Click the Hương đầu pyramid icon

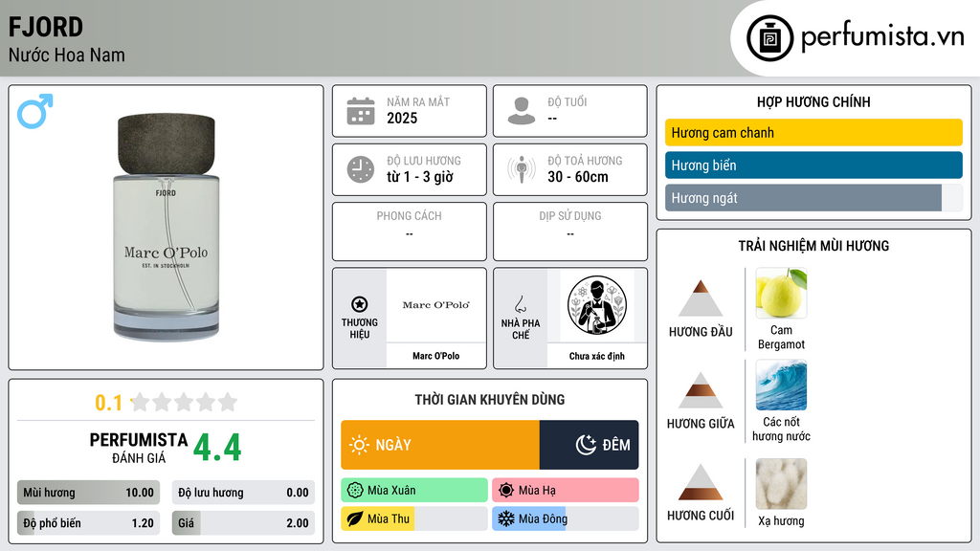pos(701,298)
